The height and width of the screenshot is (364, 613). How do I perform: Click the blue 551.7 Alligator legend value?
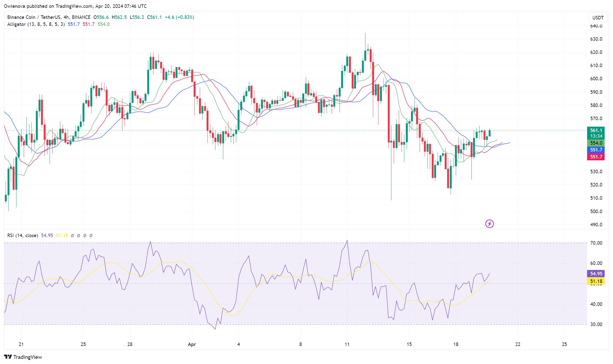(74, 24)
